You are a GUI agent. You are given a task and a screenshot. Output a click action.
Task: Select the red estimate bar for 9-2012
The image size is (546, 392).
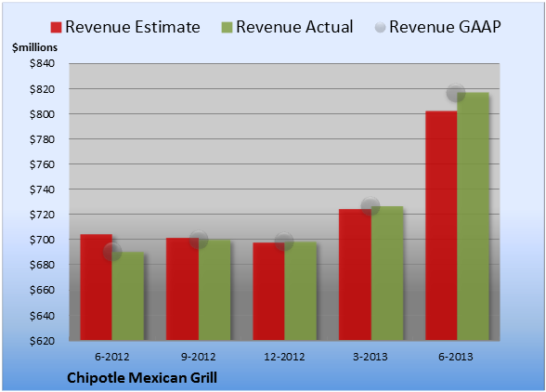[x=182, y=289]
